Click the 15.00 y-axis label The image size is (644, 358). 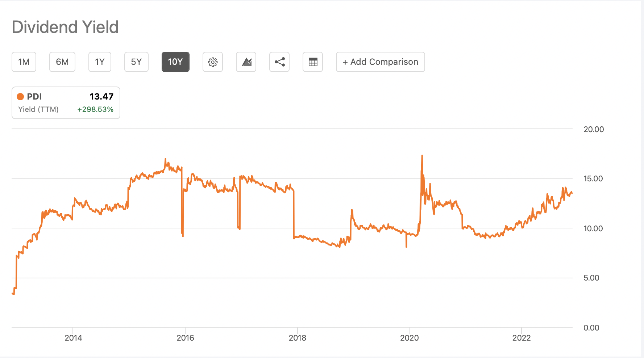pos(593,179)
